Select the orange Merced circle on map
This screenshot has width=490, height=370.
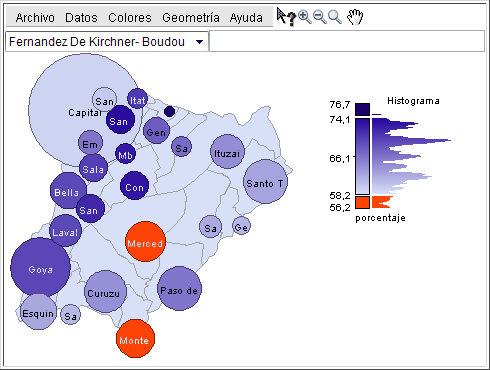[145, 242]
